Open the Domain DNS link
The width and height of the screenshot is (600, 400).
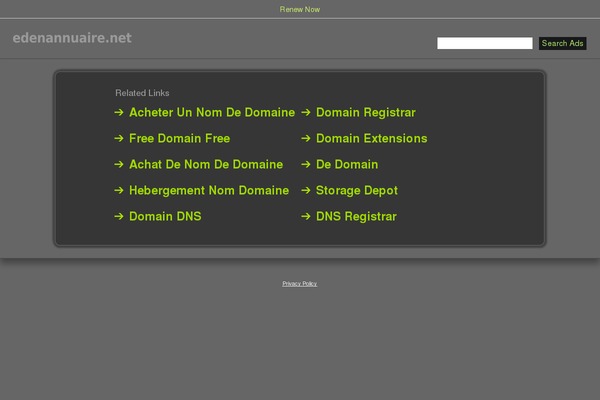[165, 217]
